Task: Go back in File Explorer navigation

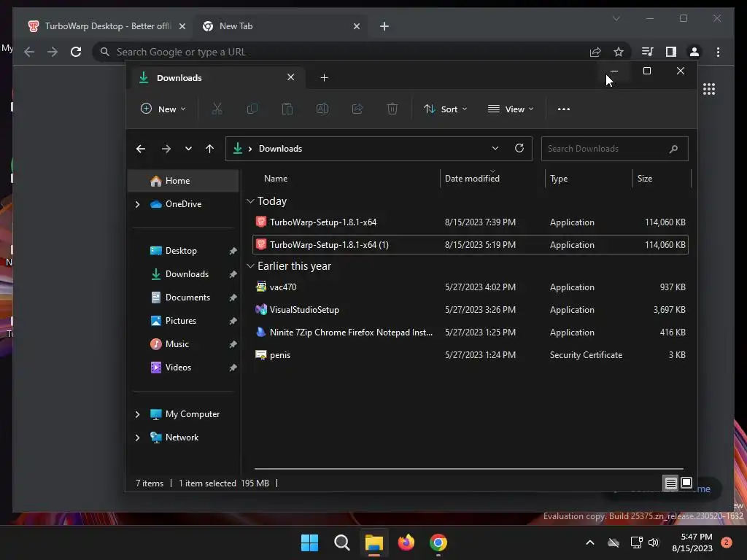Action: click(x=141, y=149)
